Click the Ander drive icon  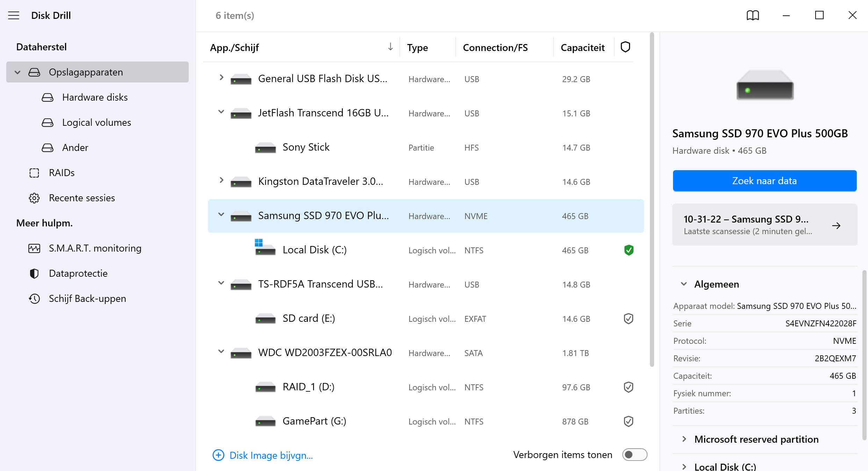pos(48,147)
